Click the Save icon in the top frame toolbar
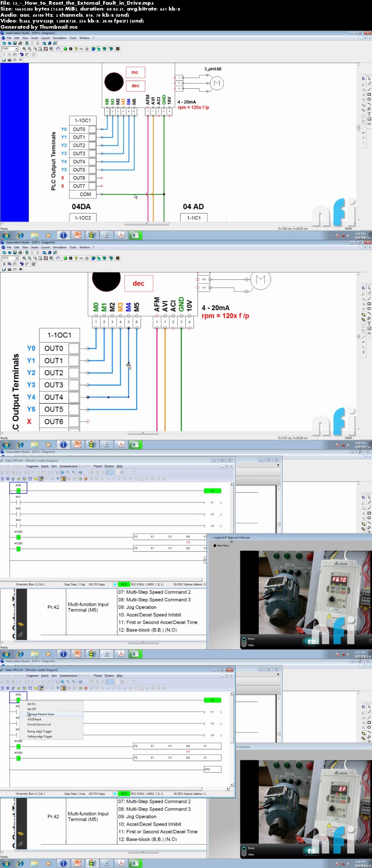This screenshot has width=372, height=868. pyautogui.click(x=15, y=43)
